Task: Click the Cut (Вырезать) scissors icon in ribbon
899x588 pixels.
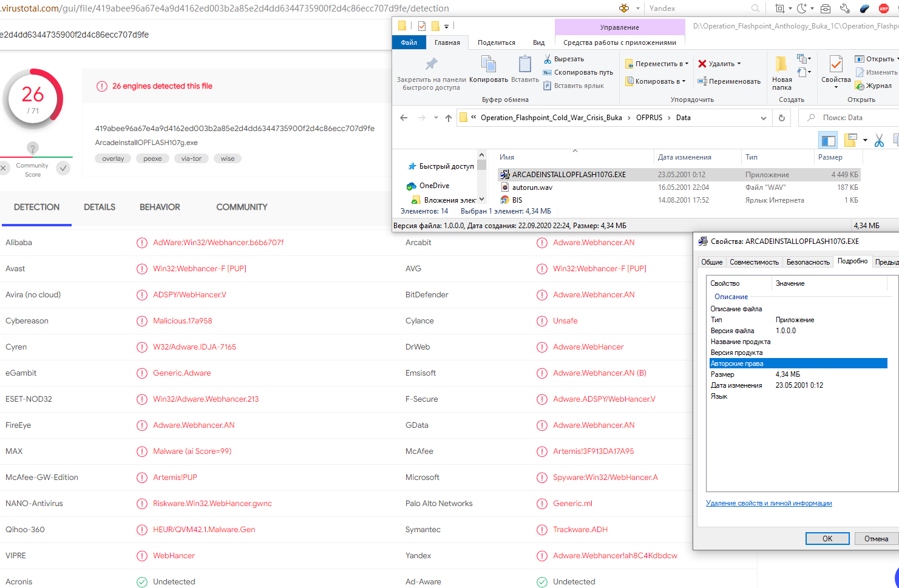Action: point(548,59)
